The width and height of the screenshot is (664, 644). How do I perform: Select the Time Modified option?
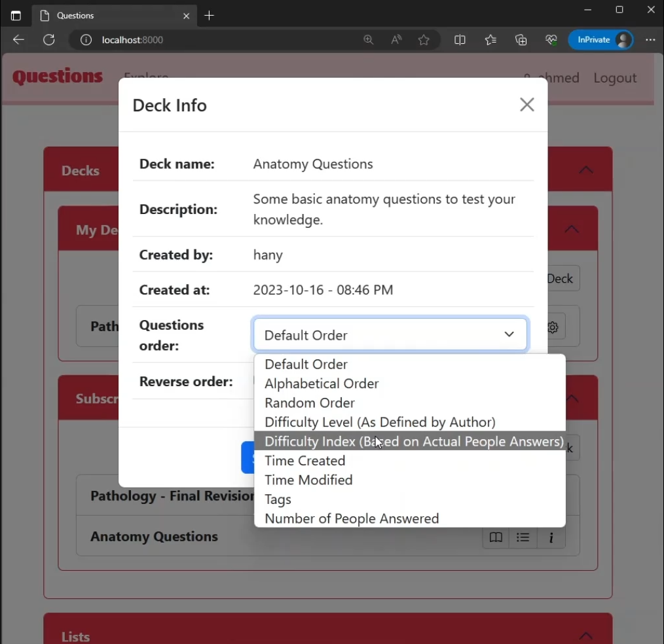click(308, 480)
